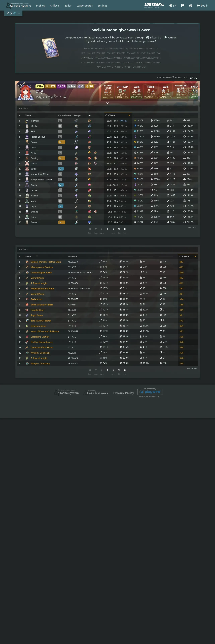This screenshot has height=644, width=215.
Task: Sort builds by Weapon column
Action: pyautogui.click(x=78, y=116)
